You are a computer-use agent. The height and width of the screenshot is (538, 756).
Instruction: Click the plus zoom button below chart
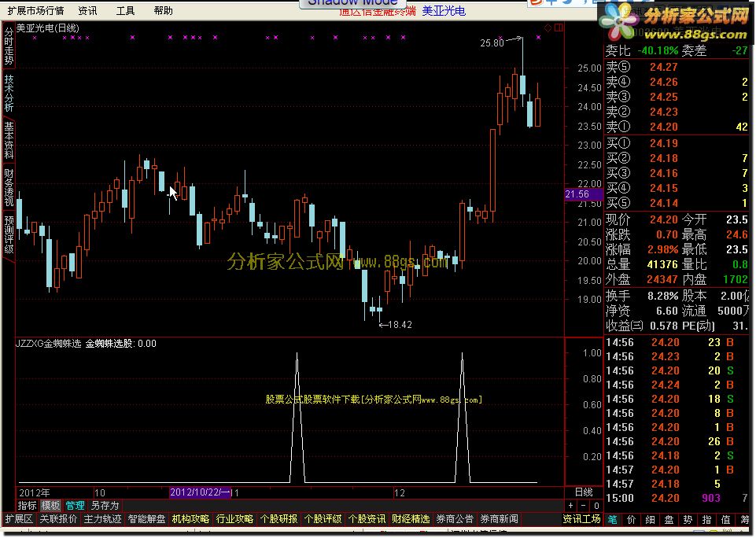571,506
